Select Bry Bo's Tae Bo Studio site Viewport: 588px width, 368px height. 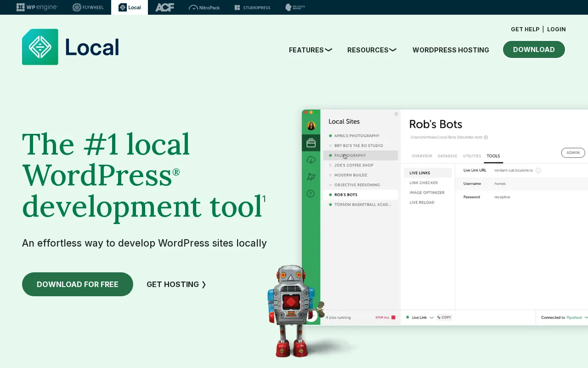(x=361, y=145)
